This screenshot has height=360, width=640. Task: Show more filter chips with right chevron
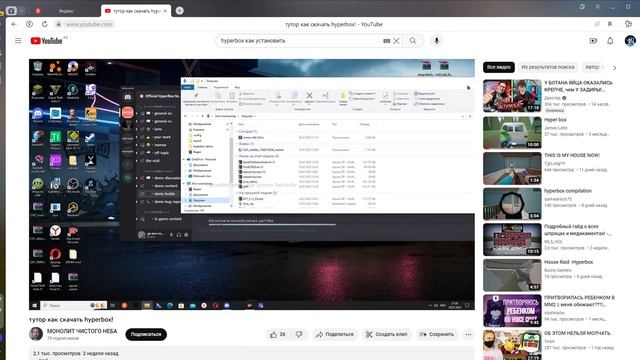click(614, 68)
